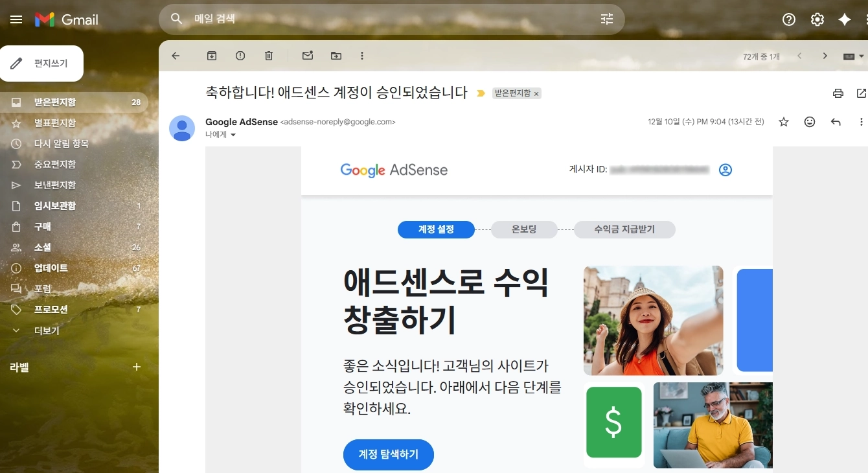The height and width of the screenshot is (473, 868).
Task: Open the main menu hamburger icon
Action: (16, 19)
